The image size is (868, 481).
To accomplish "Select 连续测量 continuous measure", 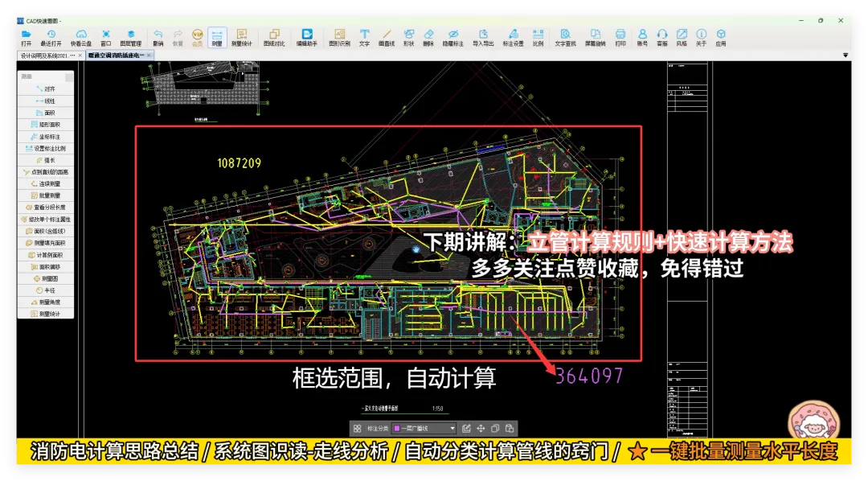I will pos(45,184).
